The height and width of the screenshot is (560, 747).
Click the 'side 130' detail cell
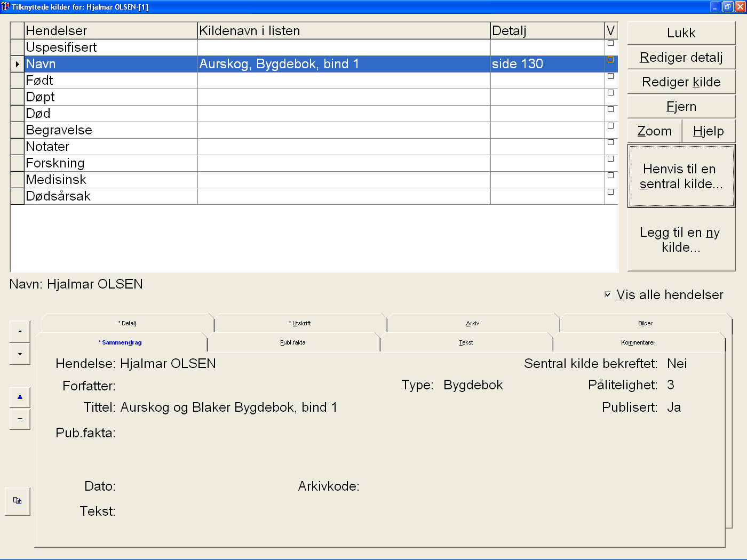pyautogui.click(x=547, y=64)
